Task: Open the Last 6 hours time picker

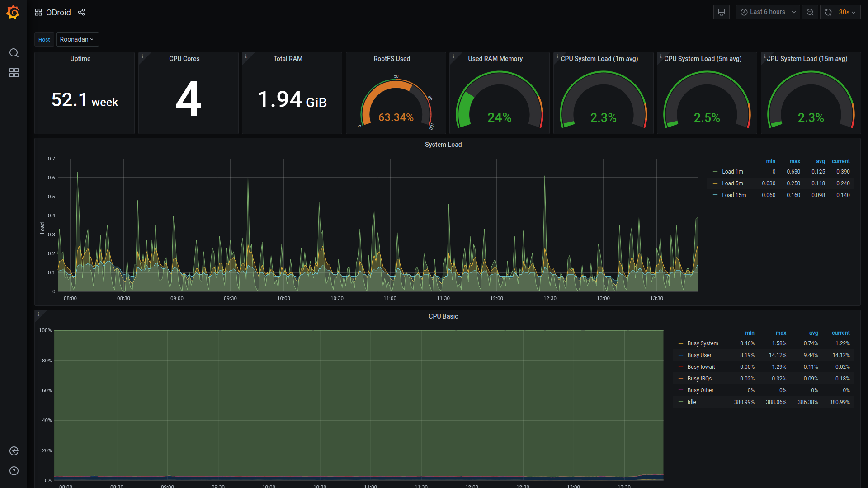Action: [x=768, y=12]
